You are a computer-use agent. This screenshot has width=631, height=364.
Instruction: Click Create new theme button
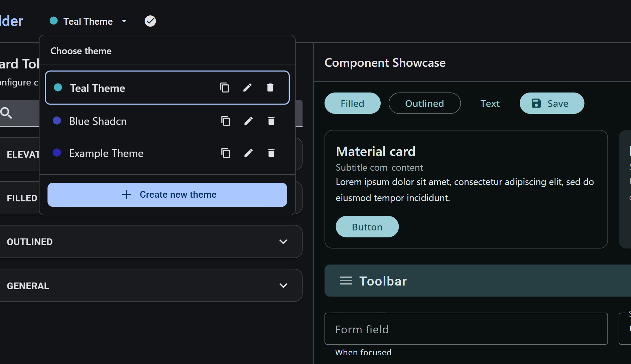[x=167, y=195]
